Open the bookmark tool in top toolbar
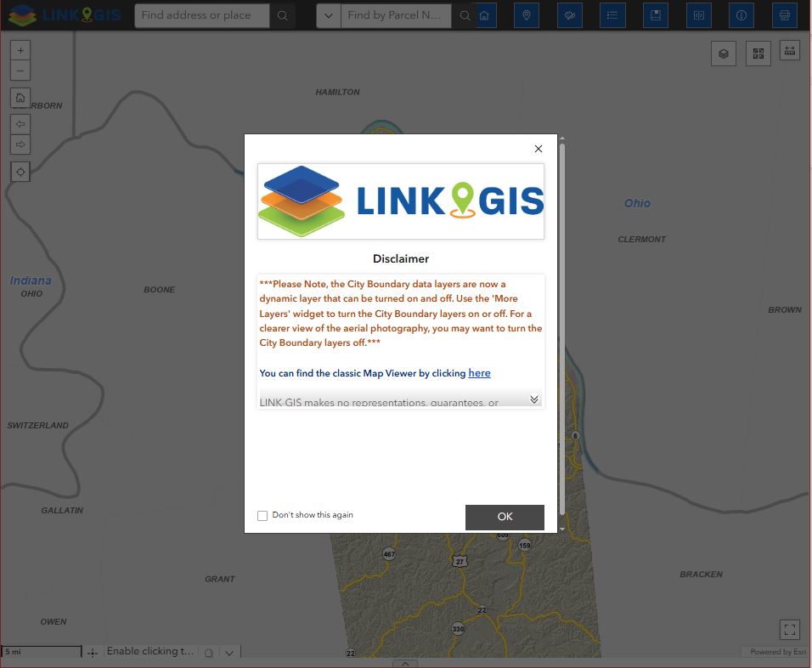 (656, 15)
